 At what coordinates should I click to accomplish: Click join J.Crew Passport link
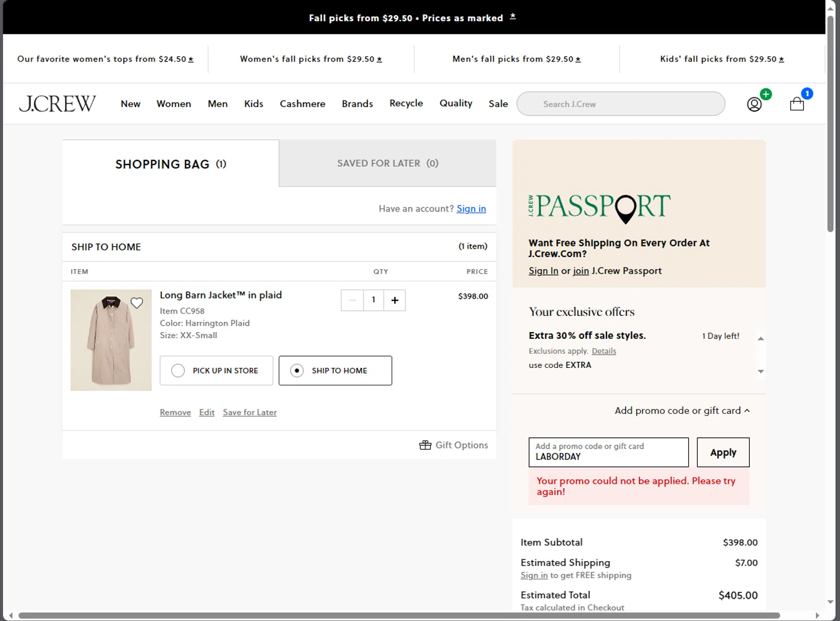point(581,270)
